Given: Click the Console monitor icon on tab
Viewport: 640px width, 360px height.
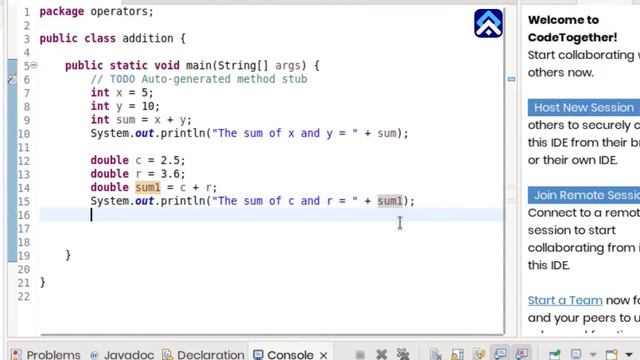Looking at the screenshot, I should 258,354.
